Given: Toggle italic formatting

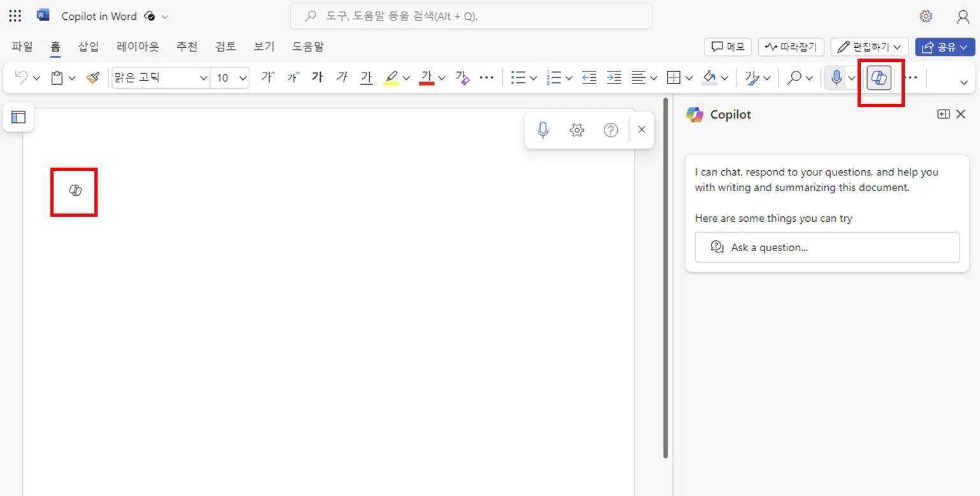Looking at the screenshot, I should (x=342, y=78).
